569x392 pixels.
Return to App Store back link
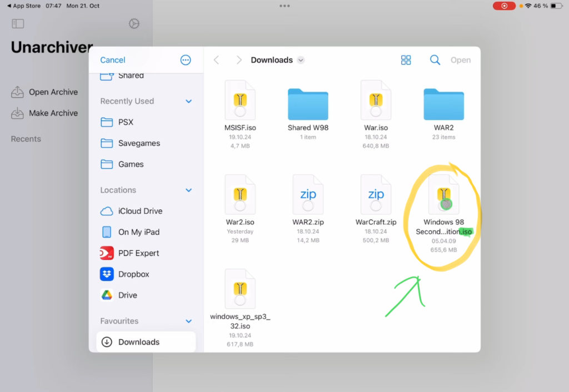click(x=23, y=6)
